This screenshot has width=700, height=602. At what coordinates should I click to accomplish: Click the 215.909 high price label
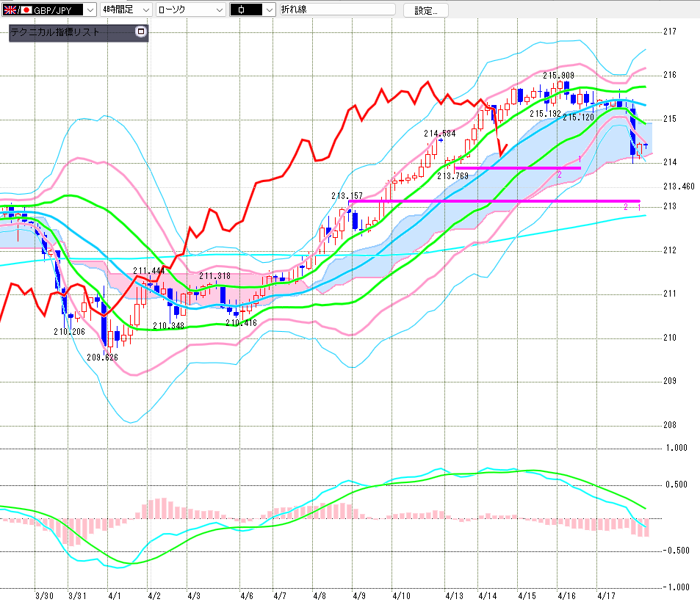[x=558, y=75]
